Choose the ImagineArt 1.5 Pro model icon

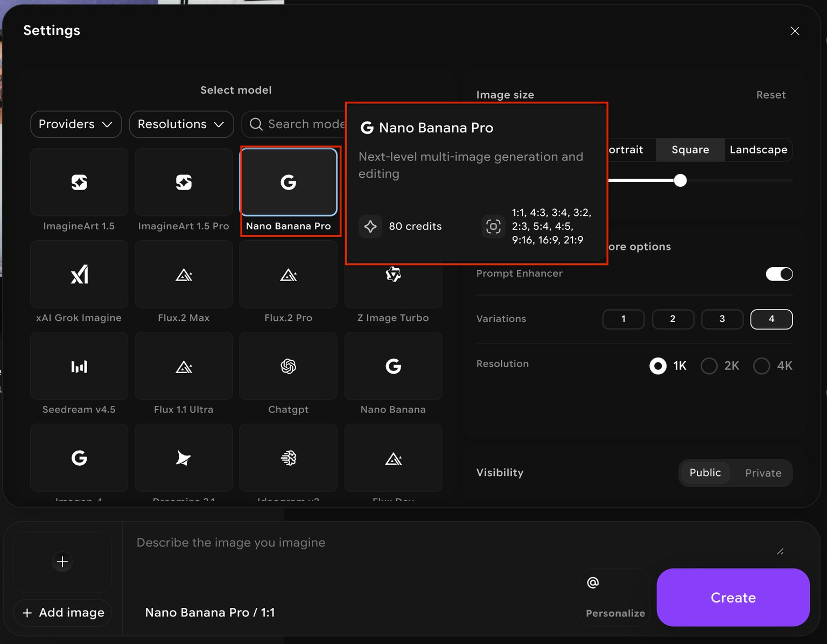click(x=184, y=183)
